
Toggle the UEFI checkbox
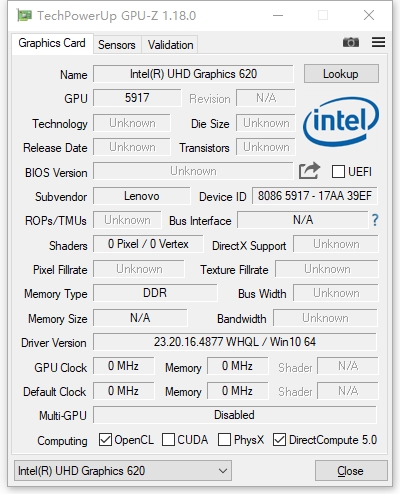coord(338,172)
